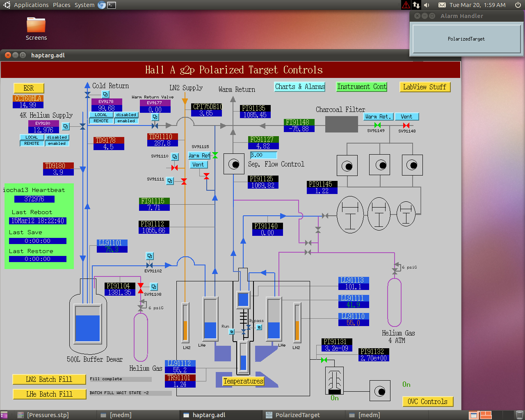Open the network indicator
The width and height of the screenshot is (525, 420).
(416, 5)
